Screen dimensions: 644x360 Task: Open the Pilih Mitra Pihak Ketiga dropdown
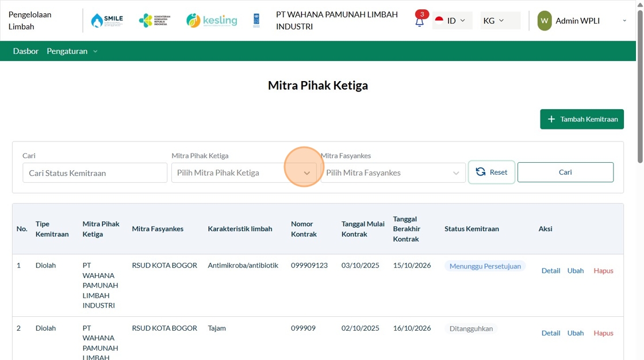244,173
